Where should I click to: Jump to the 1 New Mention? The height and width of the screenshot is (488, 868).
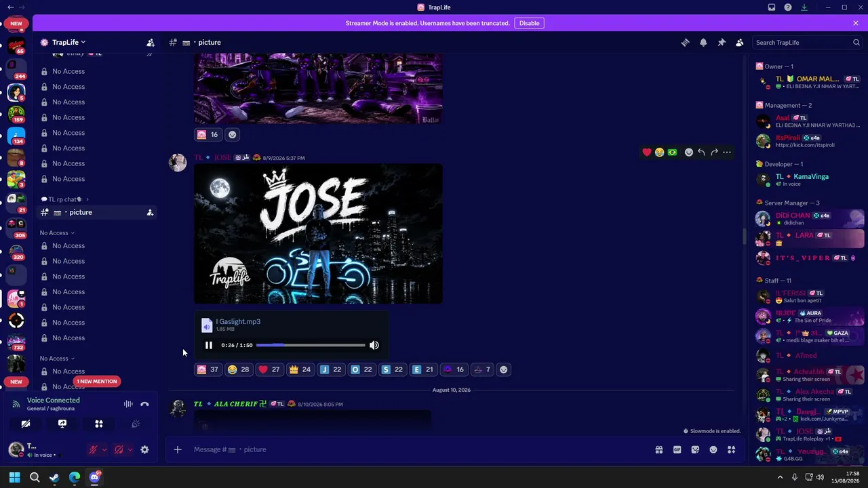(x=97, y=381)
